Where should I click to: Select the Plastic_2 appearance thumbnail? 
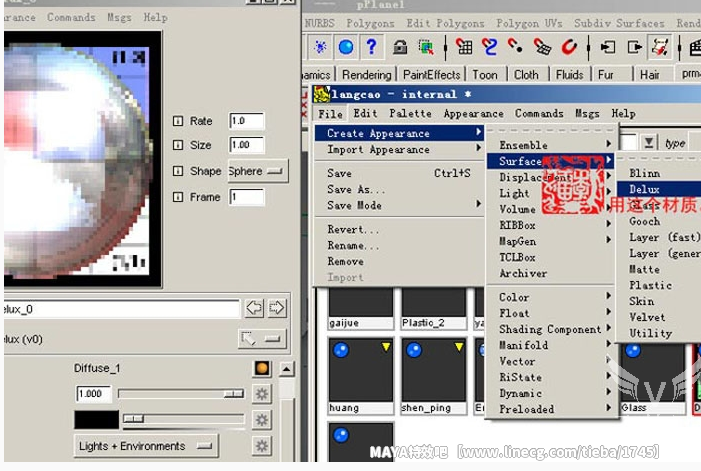433,308
